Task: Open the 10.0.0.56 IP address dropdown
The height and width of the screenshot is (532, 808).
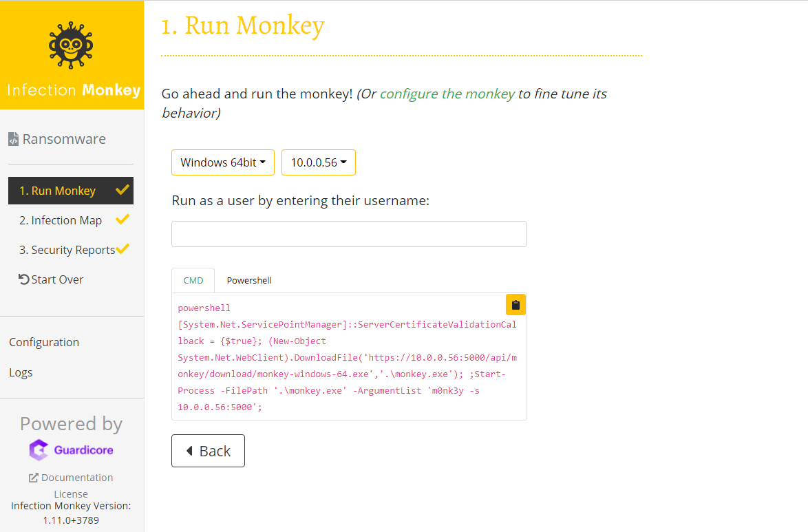Action: click(319, 162)
